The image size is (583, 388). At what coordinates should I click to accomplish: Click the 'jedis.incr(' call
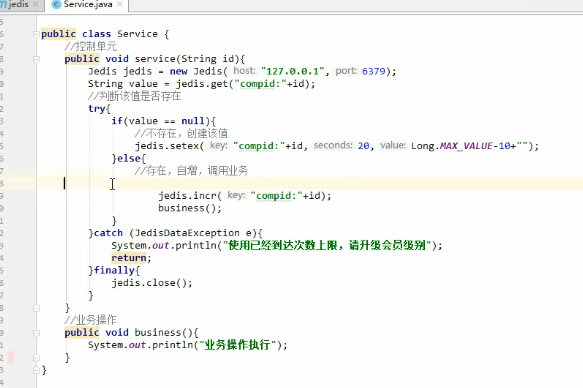click(x=190, y=195)
